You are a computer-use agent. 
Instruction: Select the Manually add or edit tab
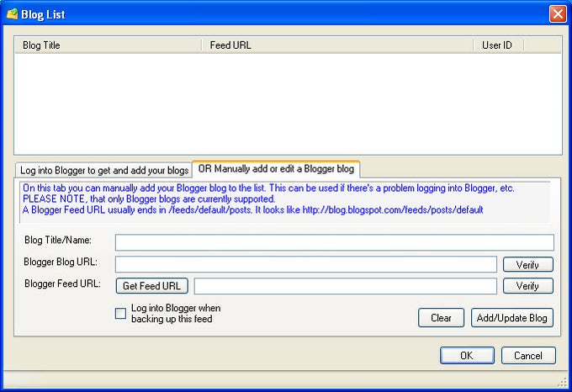(276, 169)
